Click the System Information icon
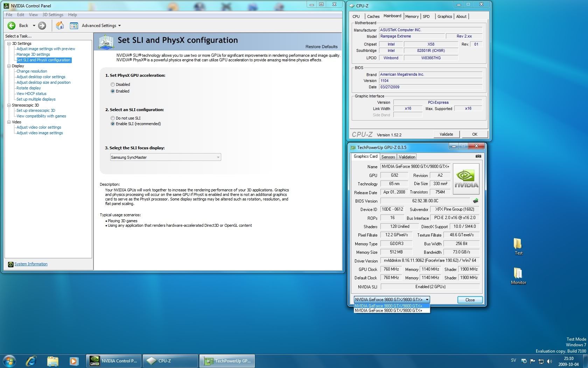 10,264
